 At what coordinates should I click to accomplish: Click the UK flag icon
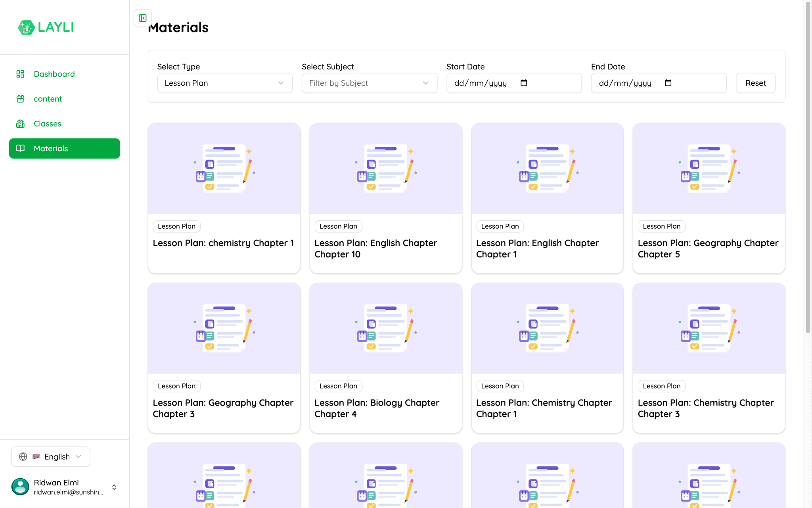click(x=36, y=456)
